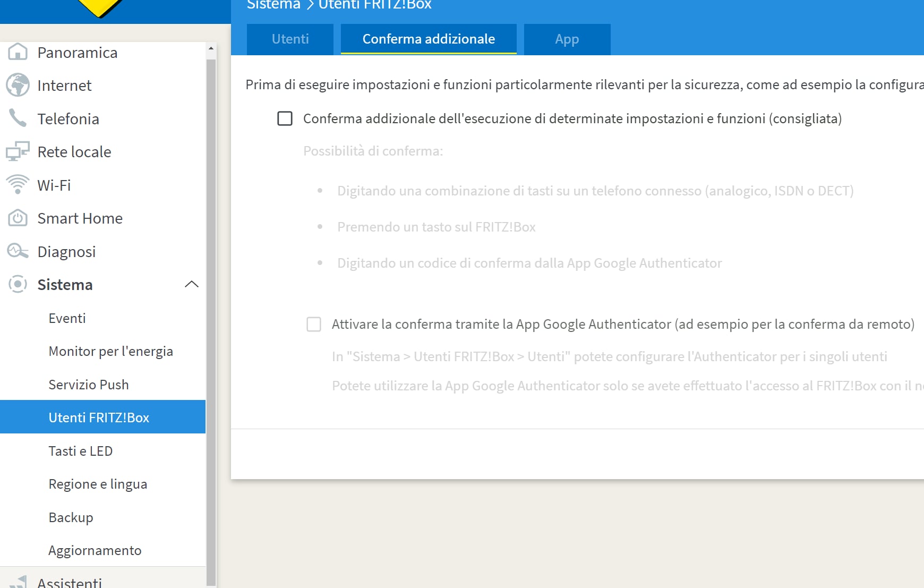Click the sidebar scroll-up arrow
Screen dimensions: 924x588
coord(211,48)
